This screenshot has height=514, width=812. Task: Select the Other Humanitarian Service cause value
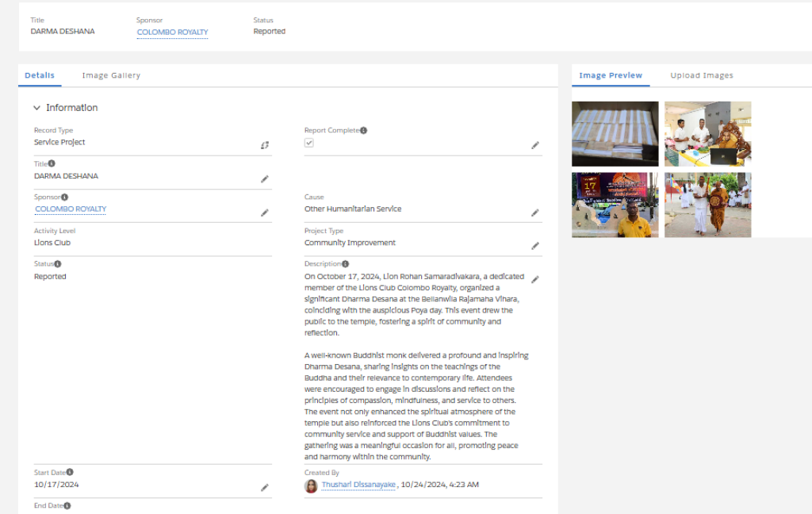[x=353, y=209]
